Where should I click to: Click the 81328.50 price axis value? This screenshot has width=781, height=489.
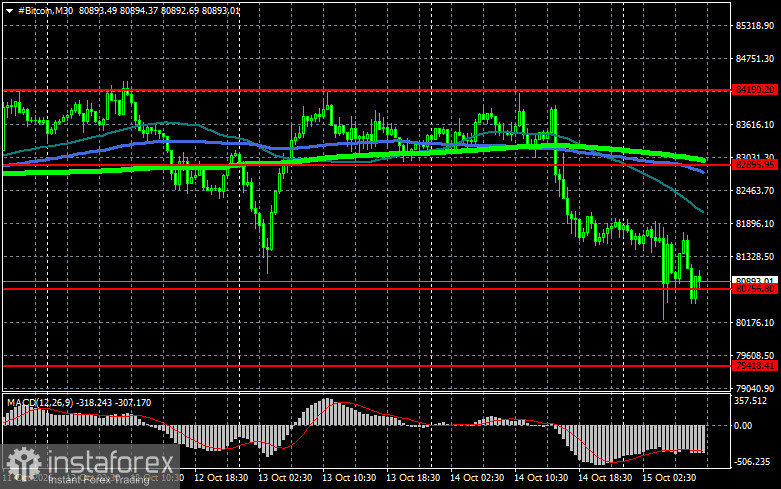755,256
